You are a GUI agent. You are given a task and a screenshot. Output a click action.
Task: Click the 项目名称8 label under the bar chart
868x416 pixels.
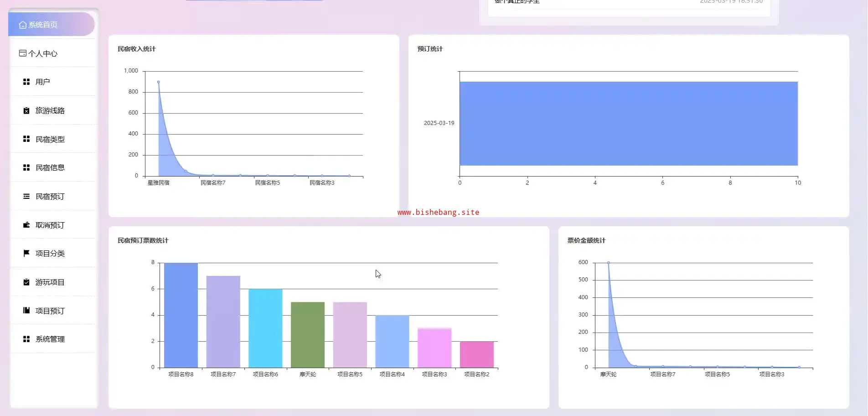coord(181,374)
